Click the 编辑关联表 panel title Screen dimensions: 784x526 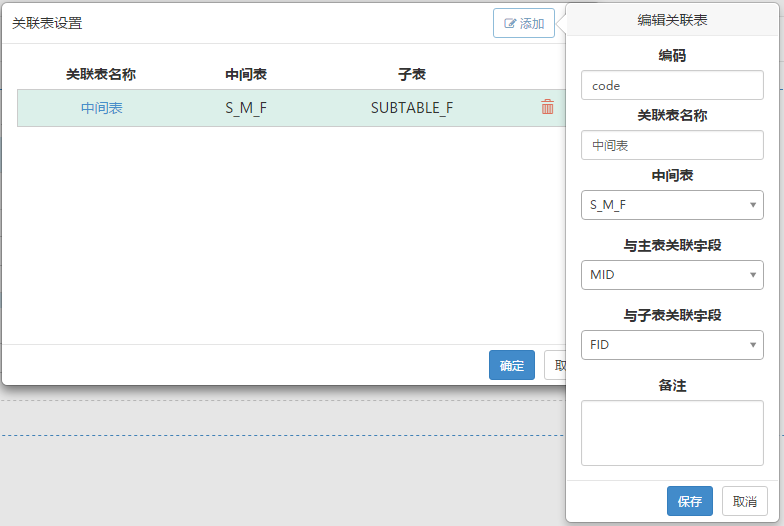[672, 20]
